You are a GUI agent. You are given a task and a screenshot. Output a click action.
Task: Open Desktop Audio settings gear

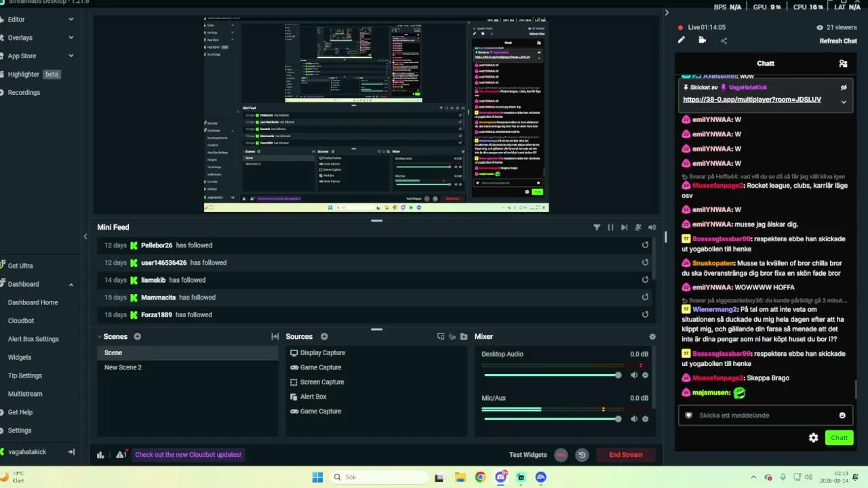[x=645, y=375]
